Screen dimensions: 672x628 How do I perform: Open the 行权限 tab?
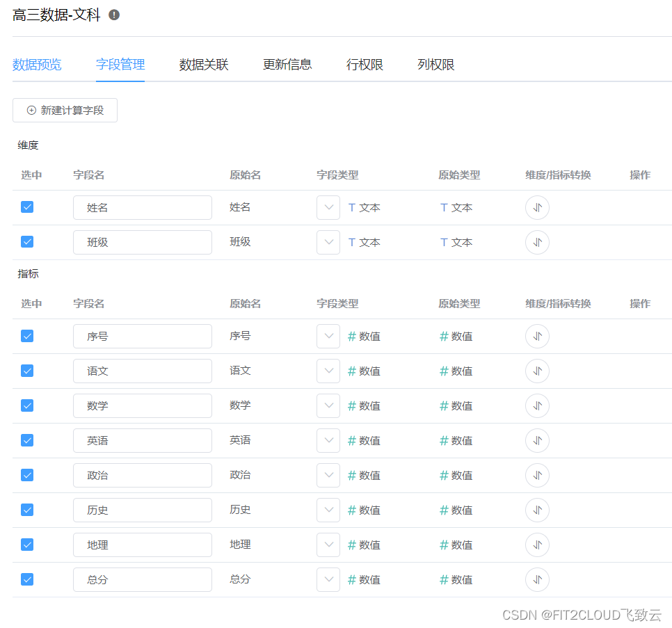tap(365, 65)
